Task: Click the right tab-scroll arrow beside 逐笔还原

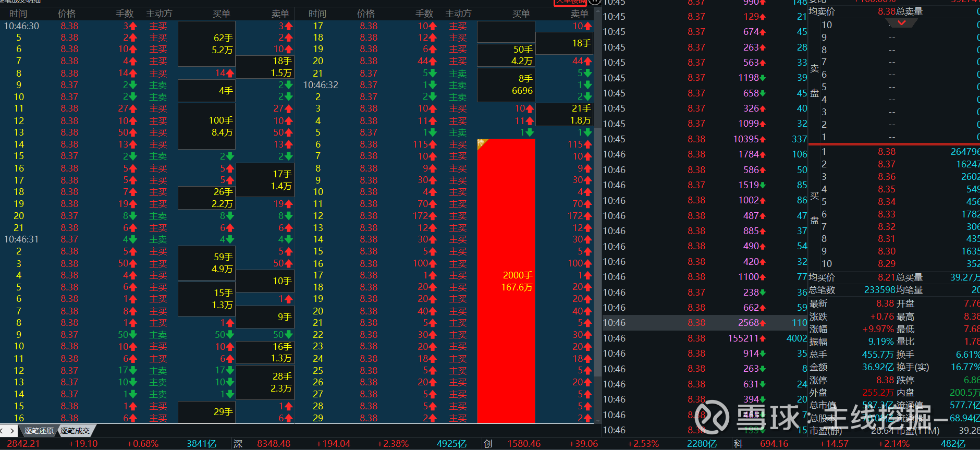Action: tap(13, 431)
